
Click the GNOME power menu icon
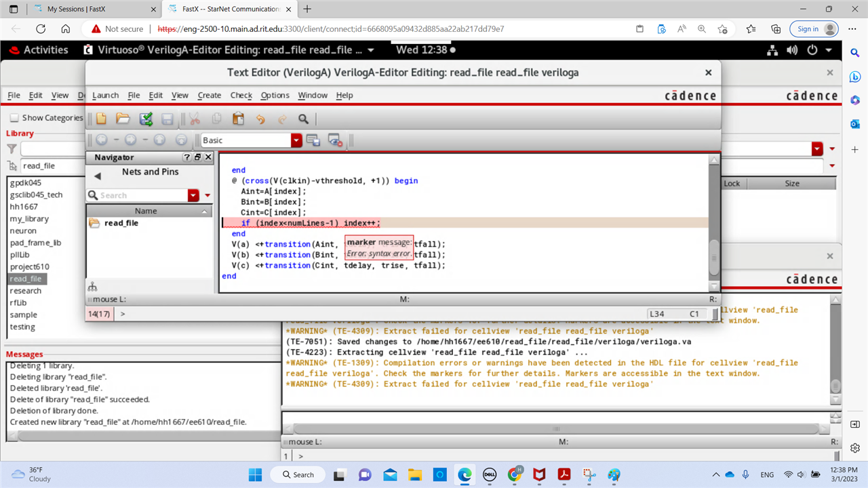tap(812, 50)
